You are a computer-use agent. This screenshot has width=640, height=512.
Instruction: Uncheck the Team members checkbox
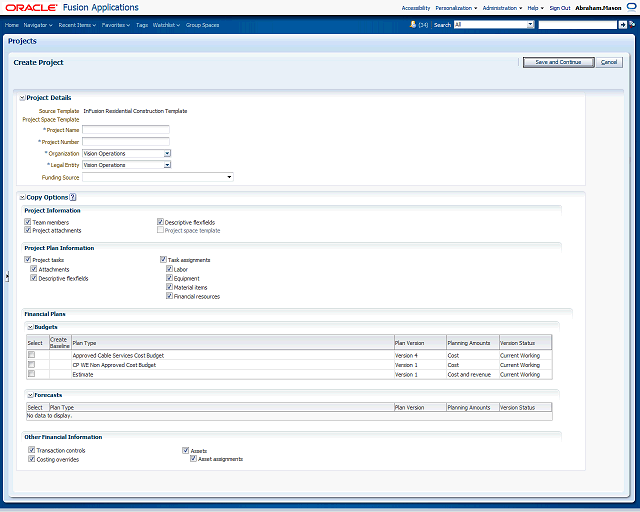28,222
